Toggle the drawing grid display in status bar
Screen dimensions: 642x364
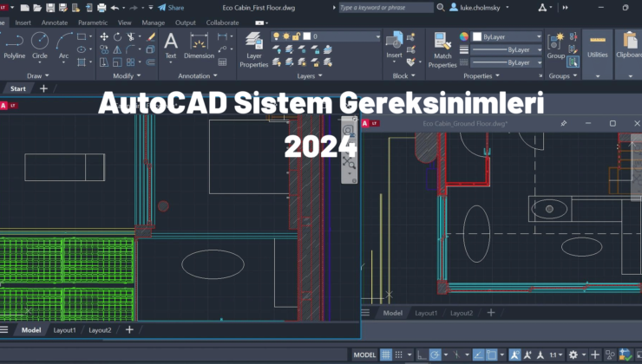tap(386, 354)
